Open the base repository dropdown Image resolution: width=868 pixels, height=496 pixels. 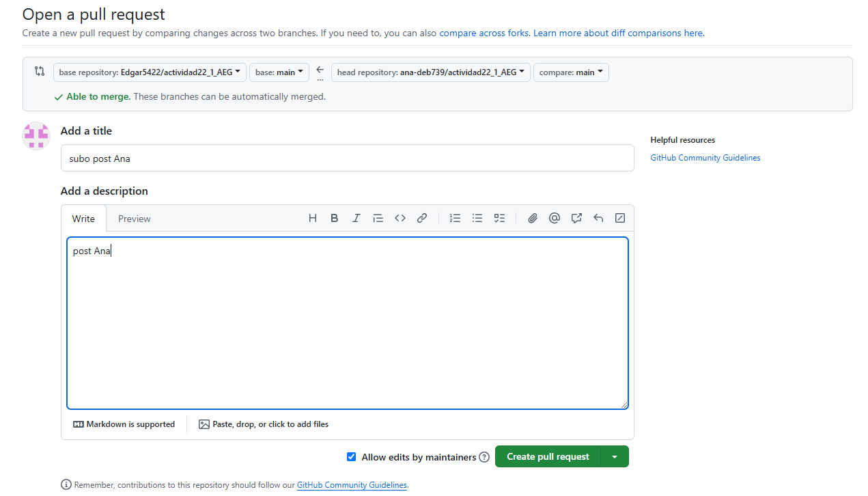point(150,72)
